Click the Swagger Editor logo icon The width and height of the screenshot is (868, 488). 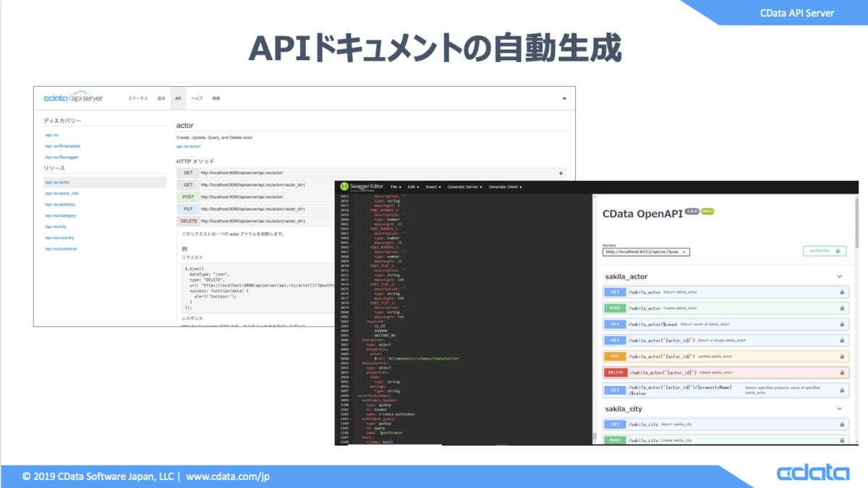(x=345, y=187)
